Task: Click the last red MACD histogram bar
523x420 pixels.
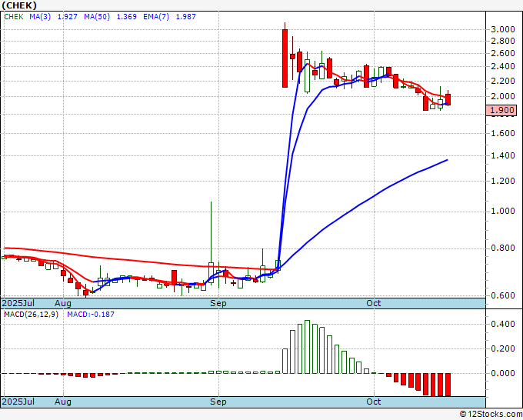Action: pos(448,385)
